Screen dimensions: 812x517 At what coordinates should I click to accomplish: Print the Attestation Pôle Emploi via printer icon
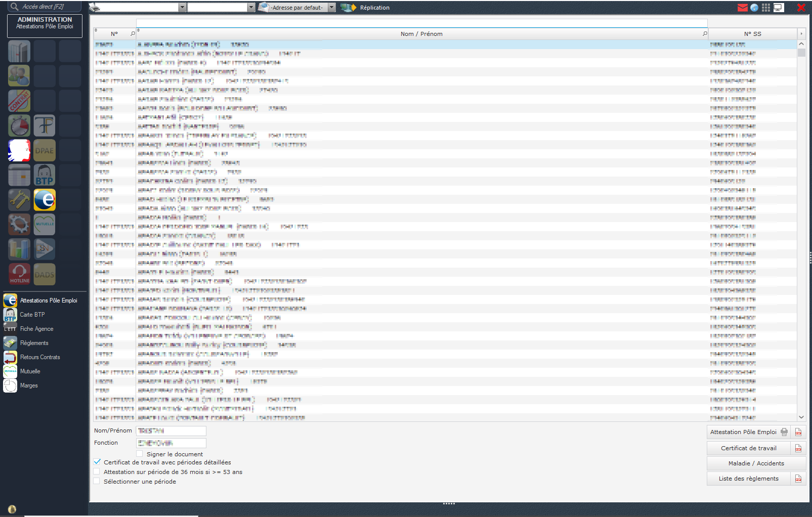(784, 432)
